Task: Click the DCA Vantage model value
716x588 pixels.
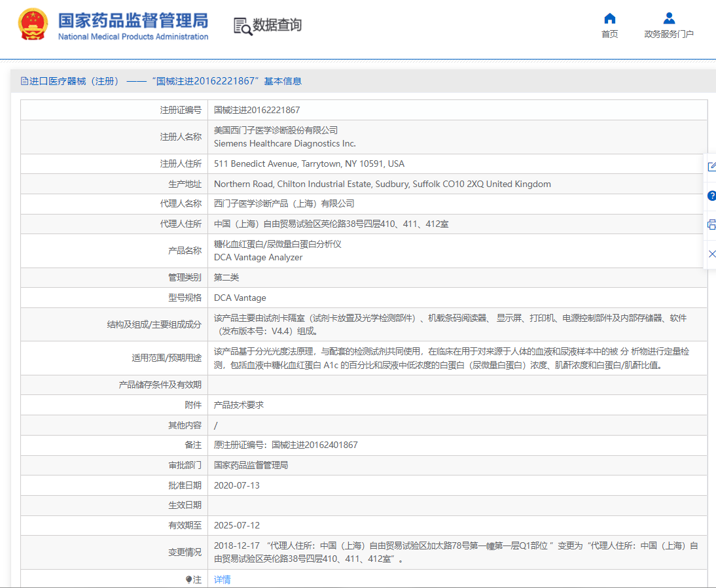Action: click(240, 298)
